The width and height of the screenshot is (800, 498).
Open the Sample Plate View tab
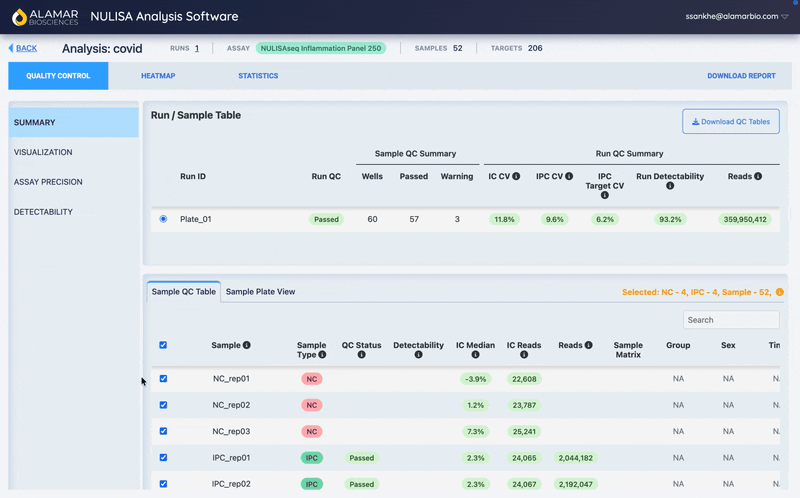[260, 292]
